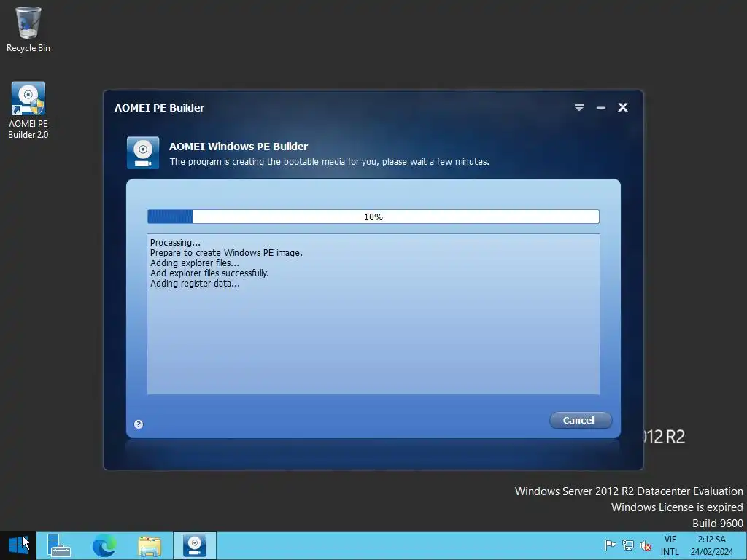
Task: Switch input language VIE INTL indicator
Action: tap(670, 545)
